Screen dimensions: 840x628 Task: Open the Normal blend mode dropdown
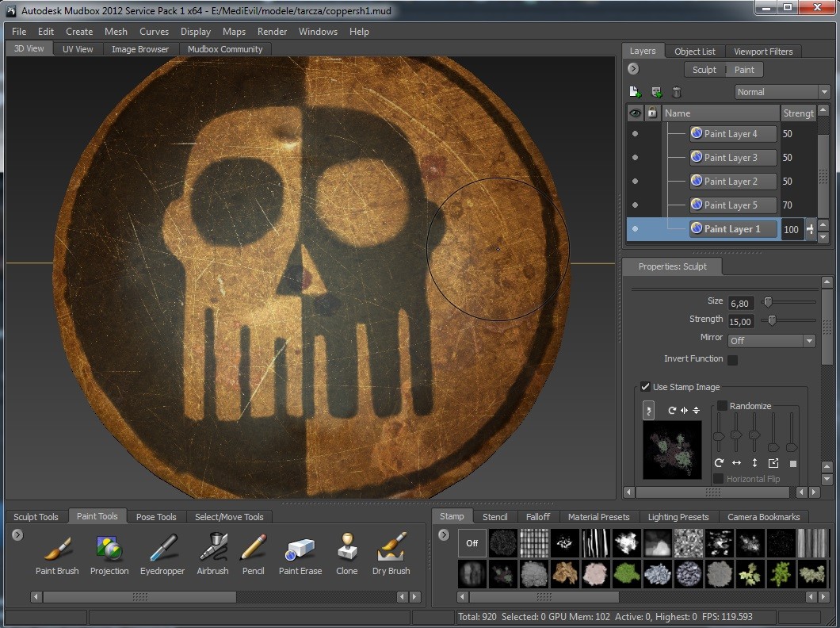[x=781, y=92]
